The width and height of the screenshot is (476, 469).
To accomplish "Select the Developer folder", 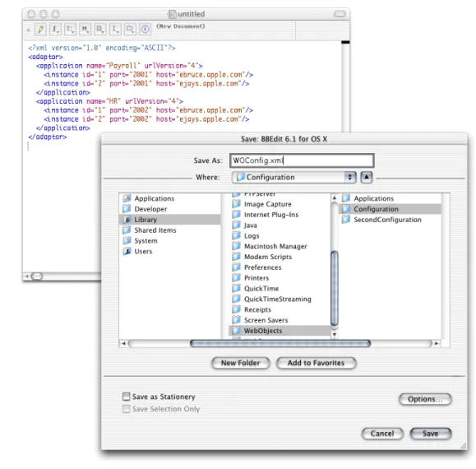I will point(170,209).
